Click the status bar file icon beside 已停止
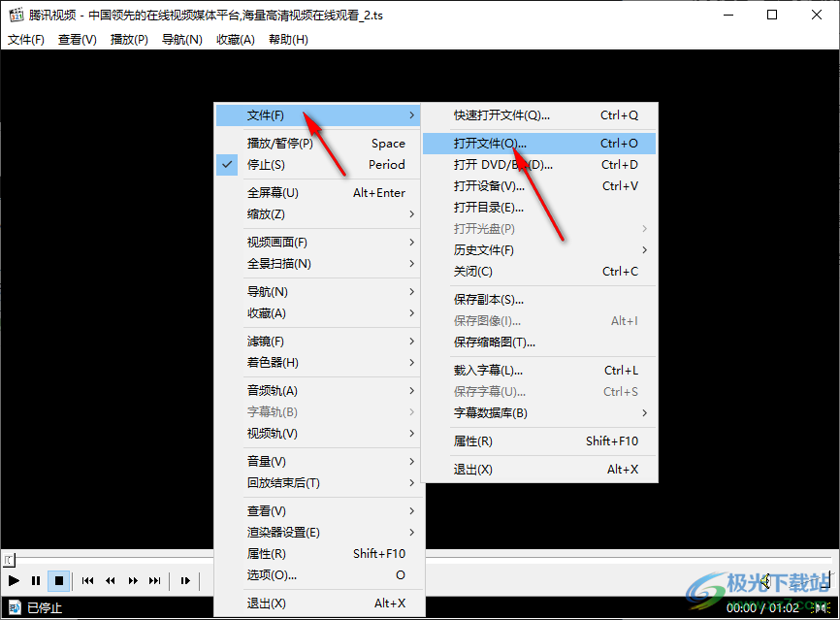Viewport: 840px width, 620px height. 15,607
